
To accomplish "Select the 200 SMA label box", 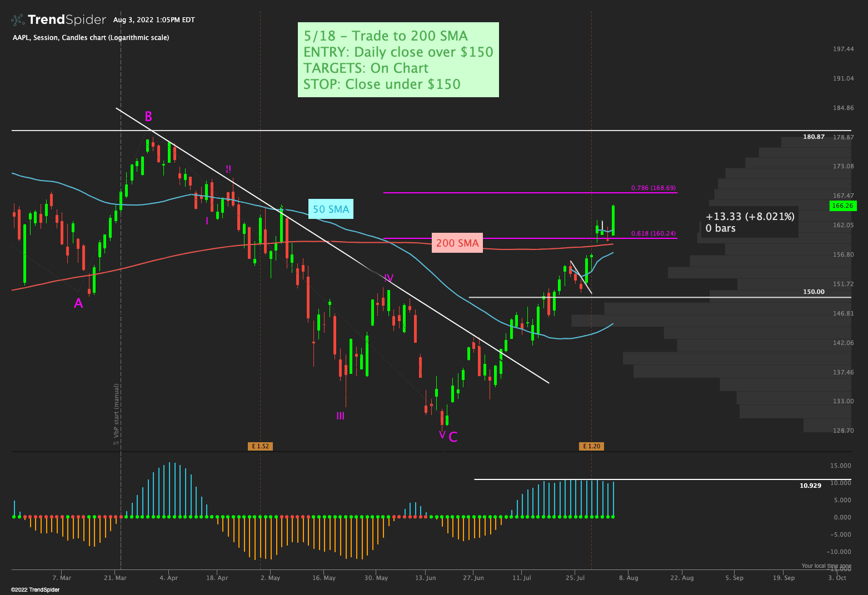I will (457, 243).
